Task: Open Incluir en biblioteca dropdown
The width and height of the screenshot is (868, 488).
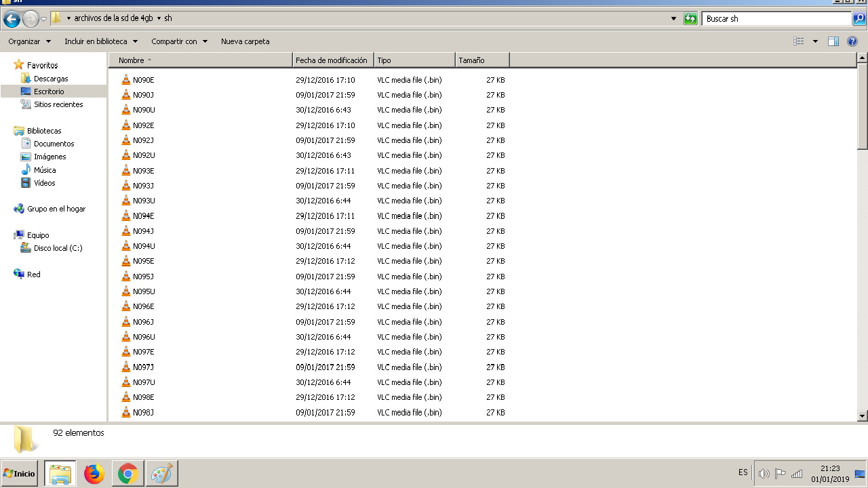Action: (101, 41)
